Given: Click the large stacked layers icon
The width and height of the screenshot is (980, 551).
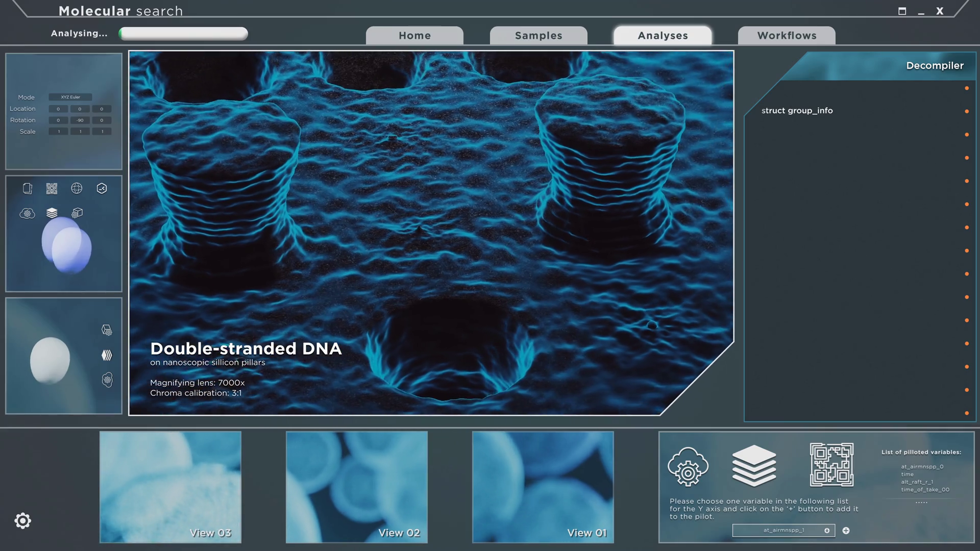Looking at the screenshot, I should [x=754, y=465].
